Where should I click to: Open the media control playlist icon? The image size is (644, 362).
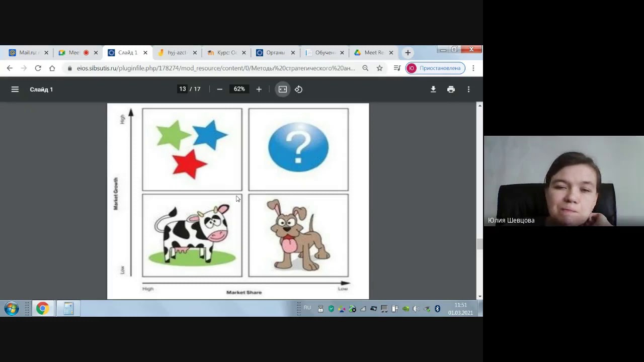tap(397, 68)
